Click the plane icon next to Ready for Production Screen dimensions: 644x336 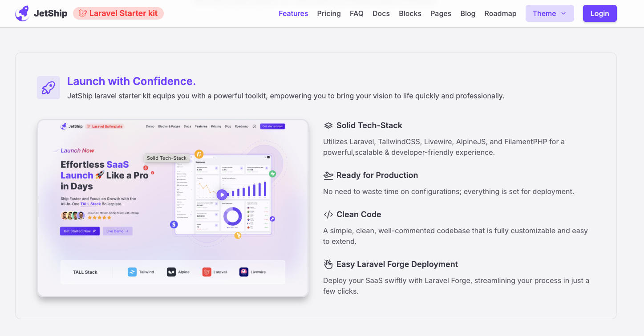[x=328, y=175]
